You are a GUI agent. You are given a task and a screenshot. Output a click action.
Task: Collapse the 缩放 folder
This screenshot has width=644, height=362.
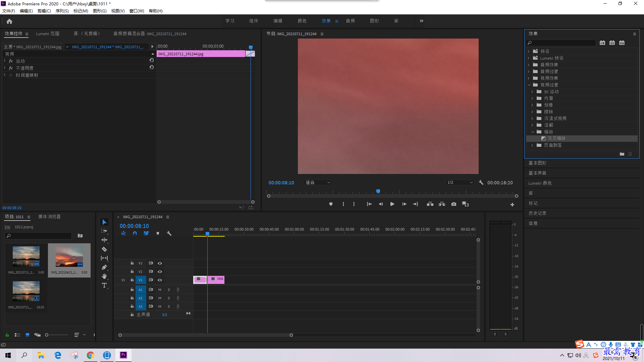[533, 132]
